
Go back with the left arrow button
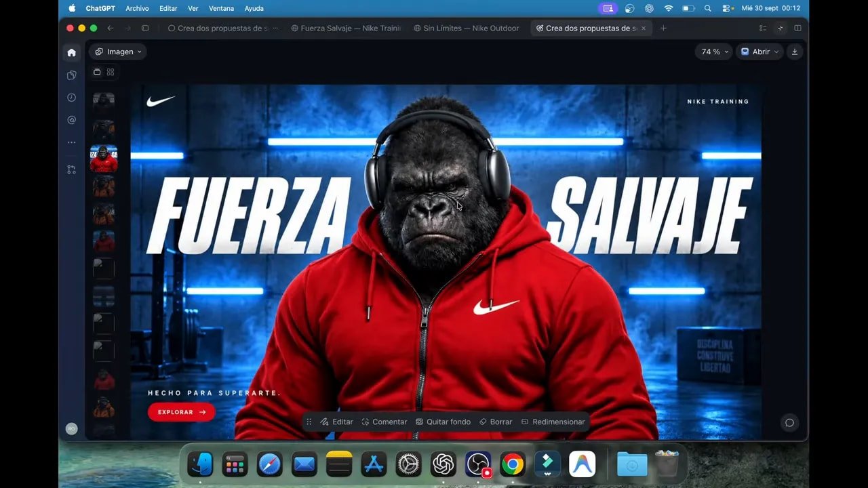[x=111, y=28]
